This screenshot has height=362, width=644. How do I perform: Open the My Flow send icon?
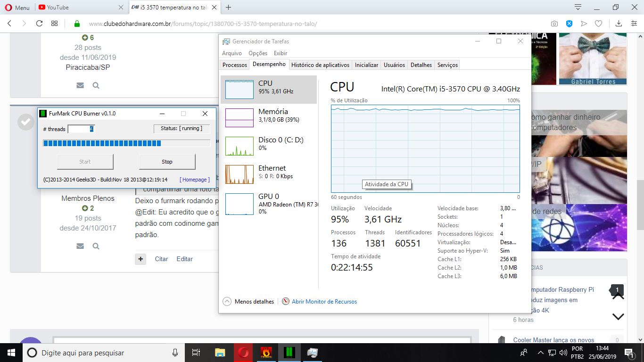pos(584,24)
